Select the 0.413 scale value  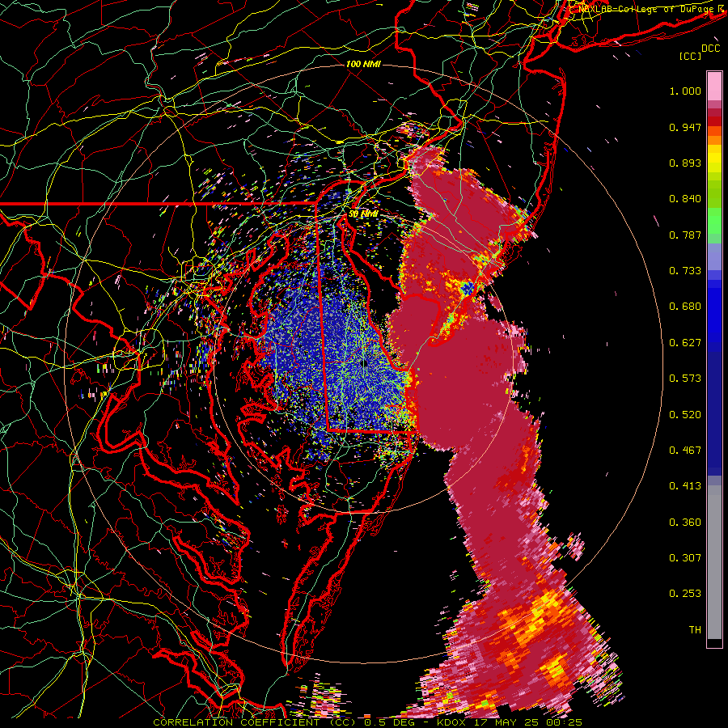(x=685, y=486)
